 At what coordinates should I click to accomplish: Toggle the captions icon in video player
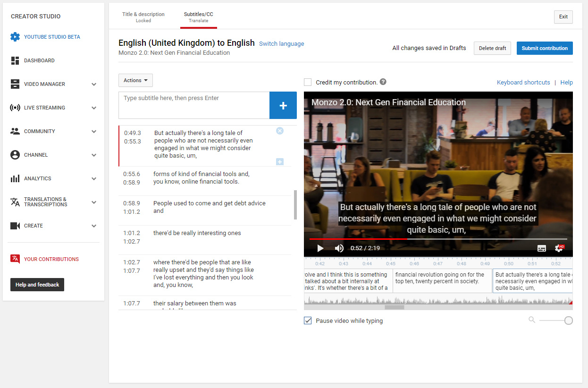[542, 248]
